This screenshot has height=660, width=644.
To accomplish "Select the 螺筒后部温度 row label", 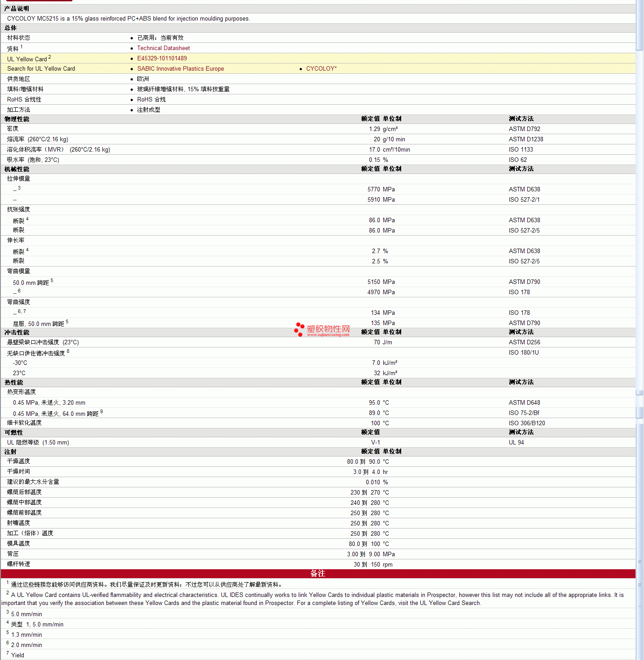I will point(24,492).
